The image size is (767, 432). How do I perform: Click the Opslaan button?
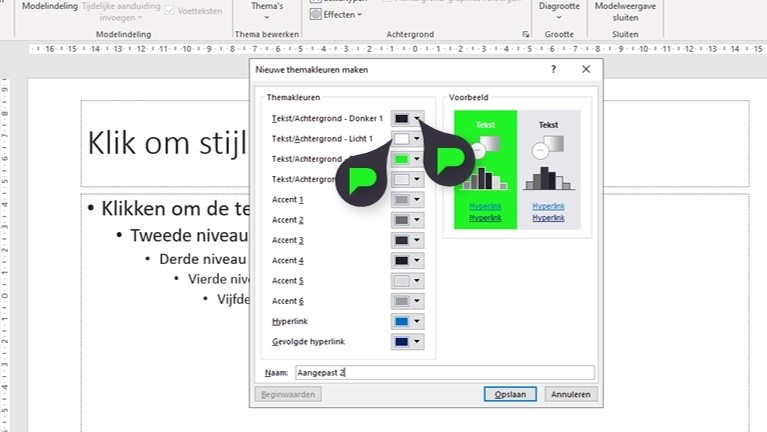[510, 394]
